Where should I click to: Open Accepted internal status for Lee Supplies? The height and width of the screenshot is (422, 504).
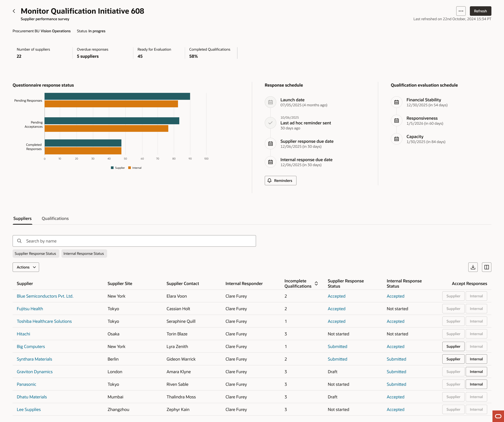click(x=395, y=410)
